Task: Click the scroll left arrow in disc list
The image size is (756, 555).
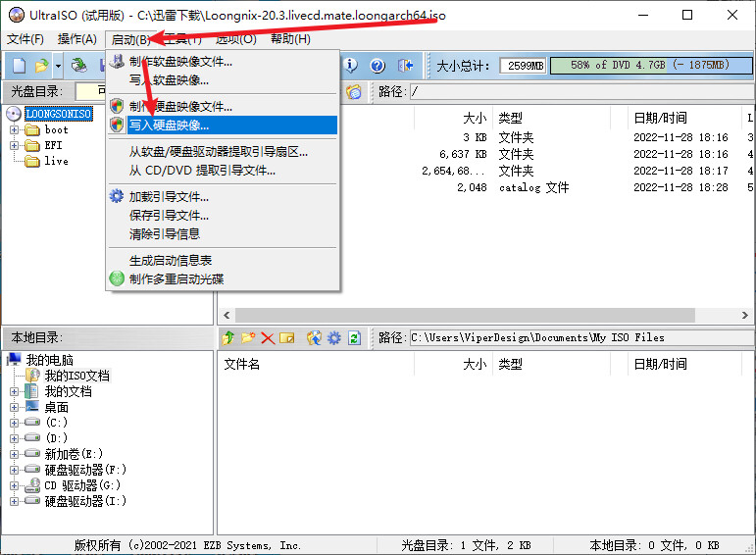Action: point(227,315)
